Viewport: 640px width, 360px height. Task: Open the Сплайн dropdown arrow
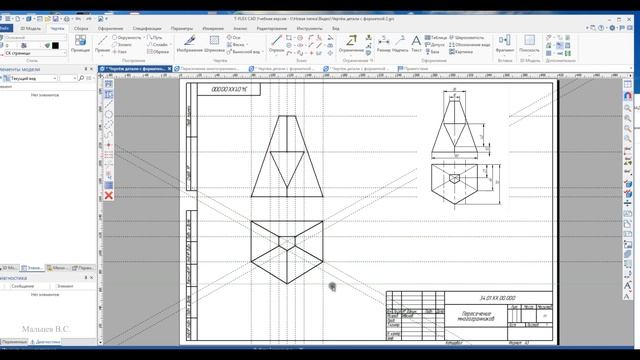170,44
